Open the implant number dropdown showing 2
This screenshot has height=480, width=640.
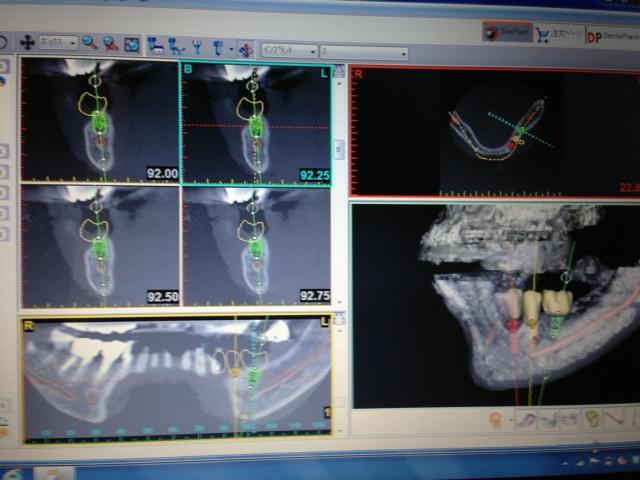coord(364,52)
